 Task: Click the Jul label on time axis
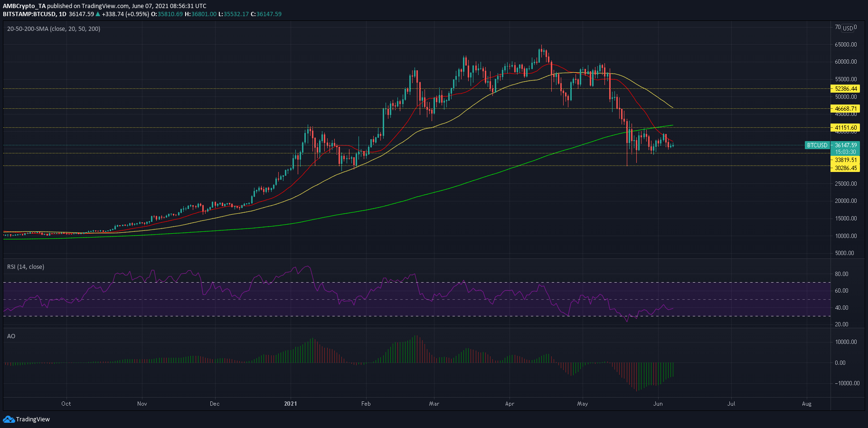[731, 404]
